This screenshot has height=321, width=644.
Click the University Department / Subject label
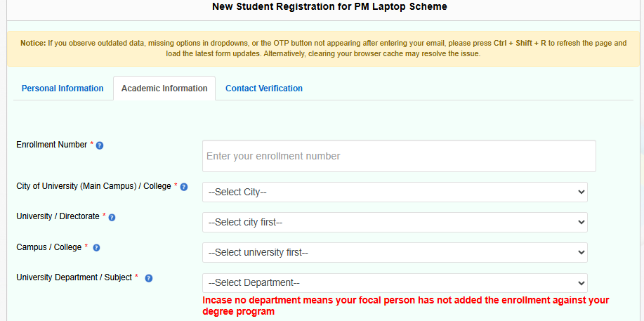click(x=74, y=277)
